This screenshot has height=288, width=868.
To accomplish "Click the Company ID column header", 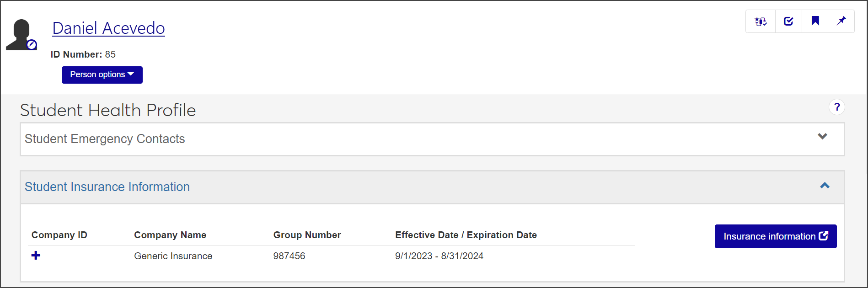I will tap(59, 235).
